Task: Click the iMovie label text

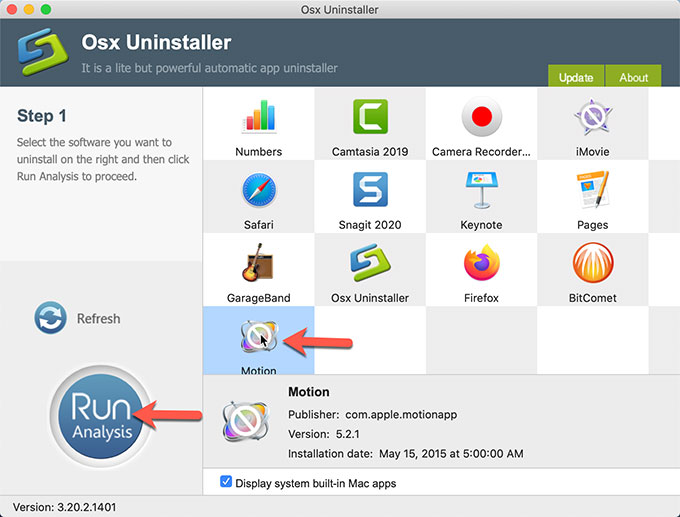Action: pos(593,152)
